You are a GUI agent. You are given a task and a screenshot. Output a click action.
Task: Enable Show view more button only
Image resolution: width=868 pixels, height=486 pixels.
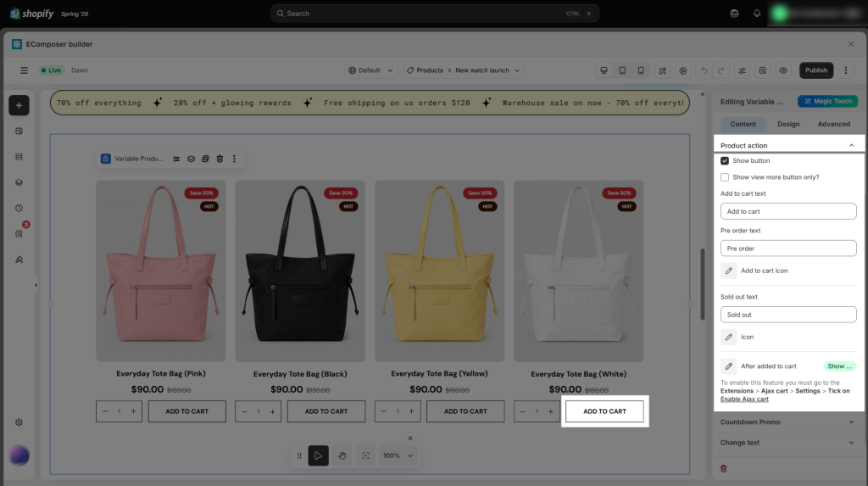point(725,177)
